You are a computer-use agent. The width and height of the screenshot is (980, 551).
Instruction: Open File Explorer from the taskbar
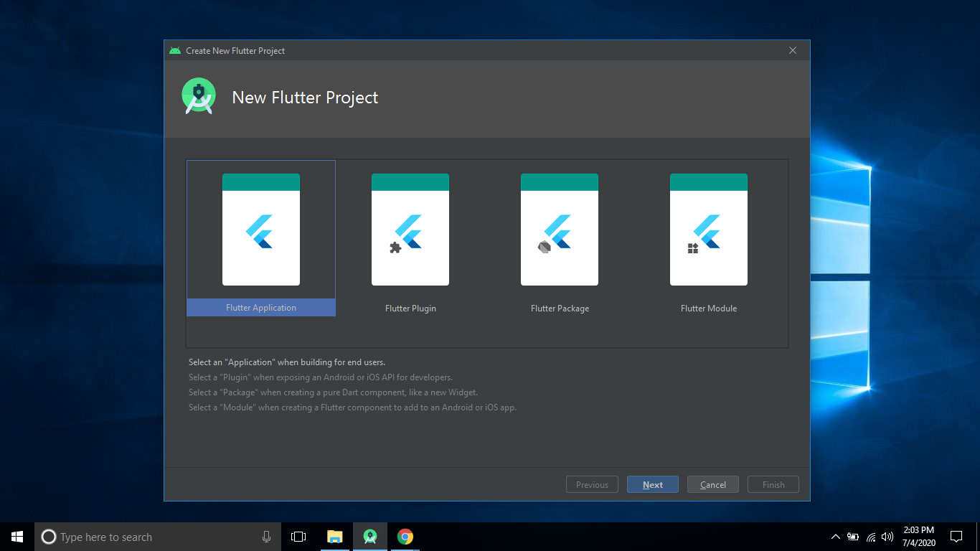coord(335,537)
